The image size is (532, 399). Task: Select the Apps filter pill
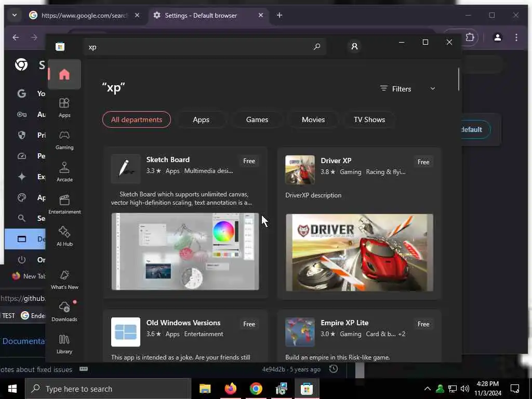(201, 119)
